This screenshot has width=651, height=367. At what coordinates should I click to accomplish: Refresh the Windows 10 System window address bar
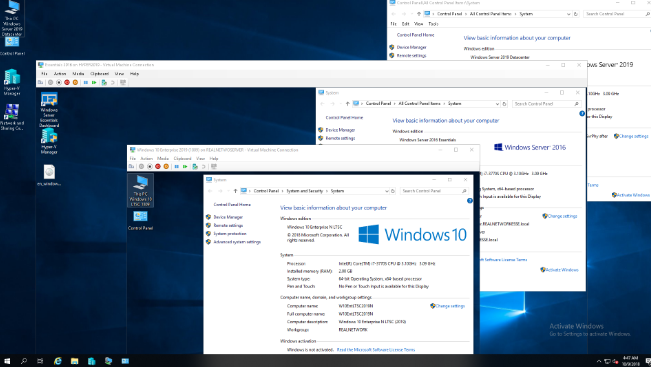pos(393,191)
